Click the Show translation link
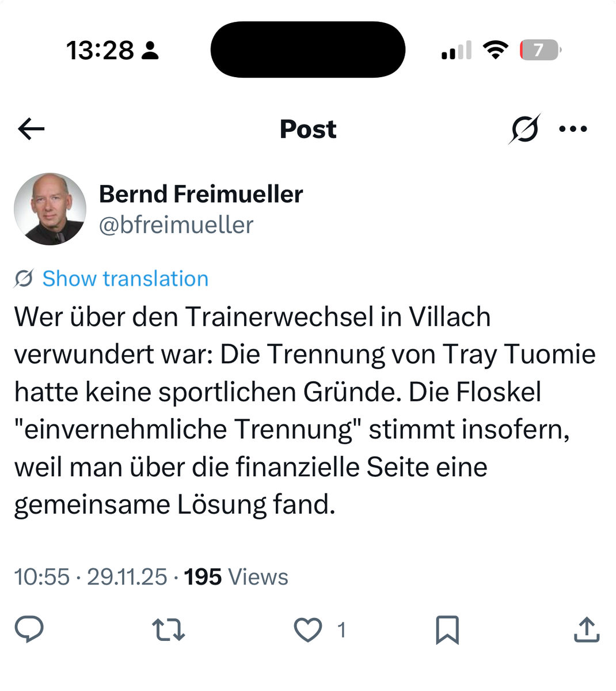 [x=125, y=279]
